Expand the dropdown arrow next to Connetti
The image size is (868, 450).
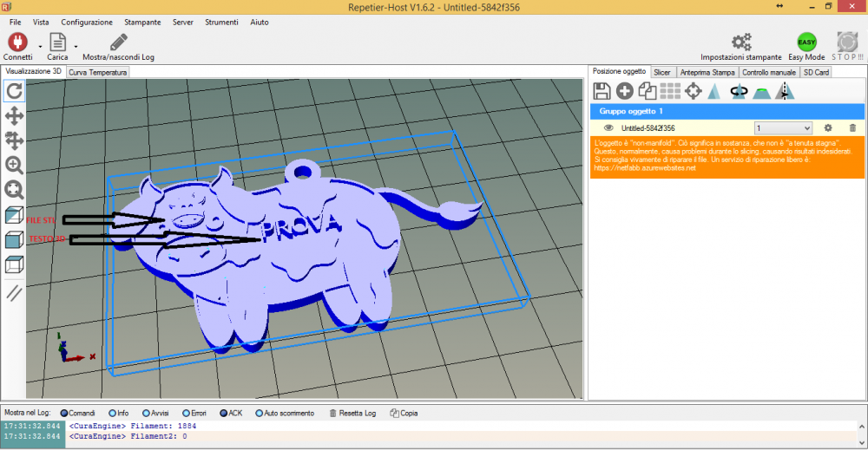(40, 46)
